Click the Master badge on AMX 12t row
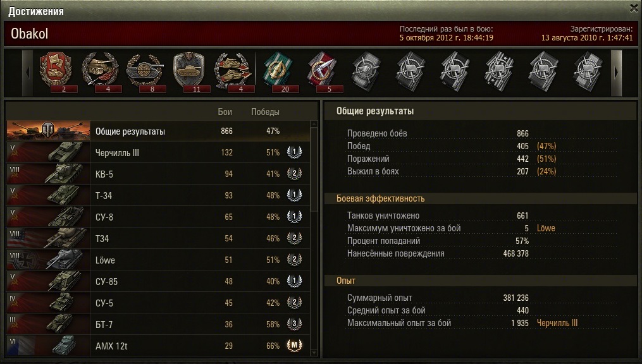The image size is (642, 364). [x=294, y=346]
